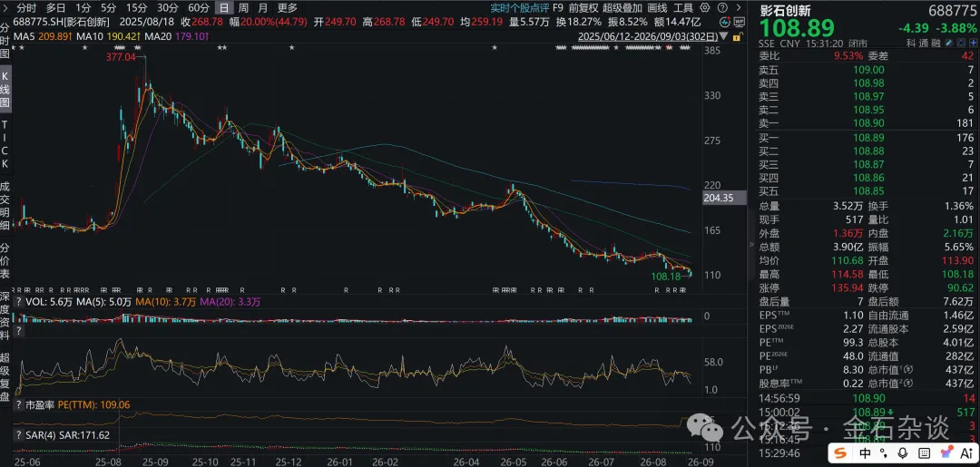This screenshot has height=467, width=980.
Task: Toggle Chinese/English input mode 中
Action: (x=865, y=452)
